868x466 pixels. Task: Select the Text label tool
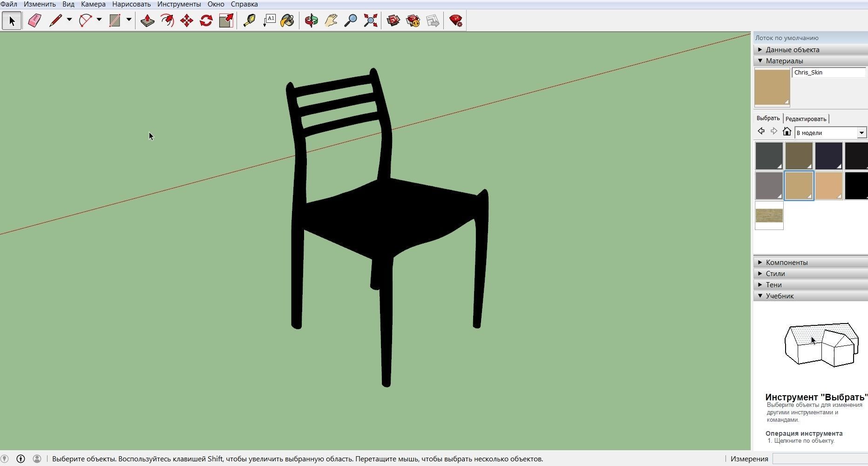point(269,20)
